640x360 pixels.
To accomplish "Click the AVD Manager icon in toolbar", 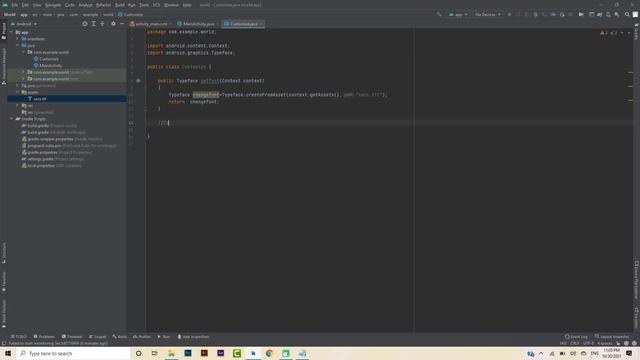I will [608, 14].
